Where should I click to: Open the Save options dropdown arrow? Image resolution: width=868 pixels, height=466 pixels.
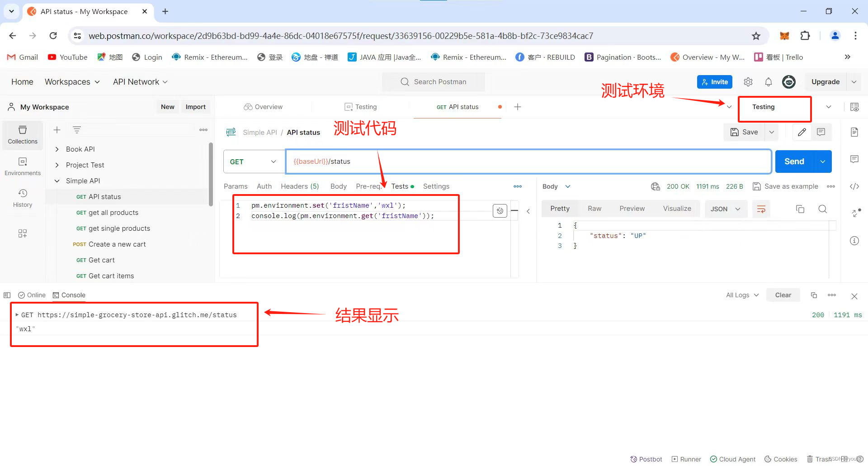[x=772, y=132]
